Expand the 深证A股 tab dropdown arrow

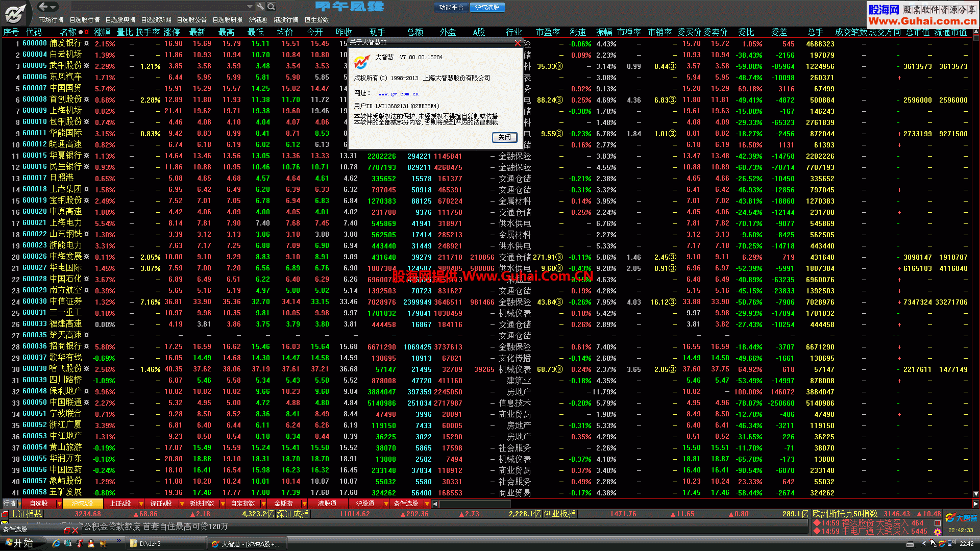point(182,504)
